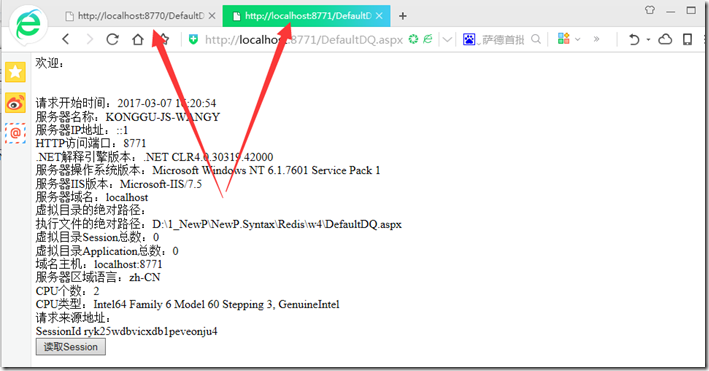This screenshot has width=709, height=371.
Task: Open the cloud sync icon
Action: click(665, 39)
